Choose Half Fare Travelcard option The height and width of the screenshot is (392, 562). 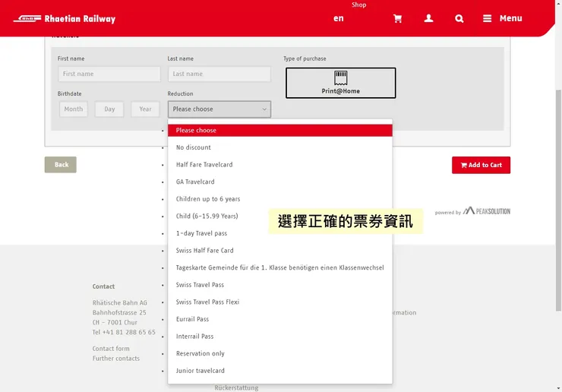pyautogui.click(x=280, y=165)
